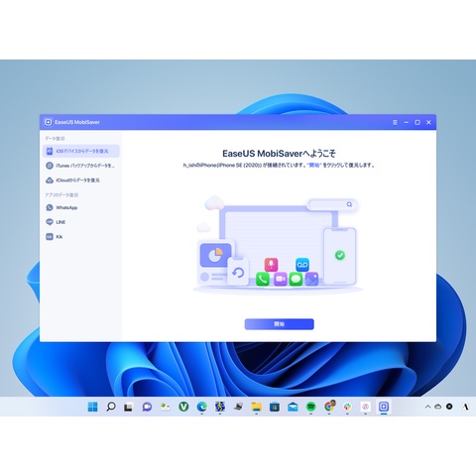Open Microsoft Store from the taskbar
The width and height of the screenshot is (476, 476).
[x=275, y=407]
